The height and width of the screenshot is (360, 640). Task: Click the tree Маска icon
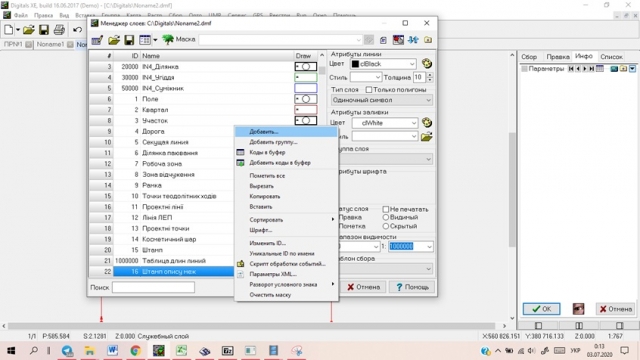tap(168, 39)
